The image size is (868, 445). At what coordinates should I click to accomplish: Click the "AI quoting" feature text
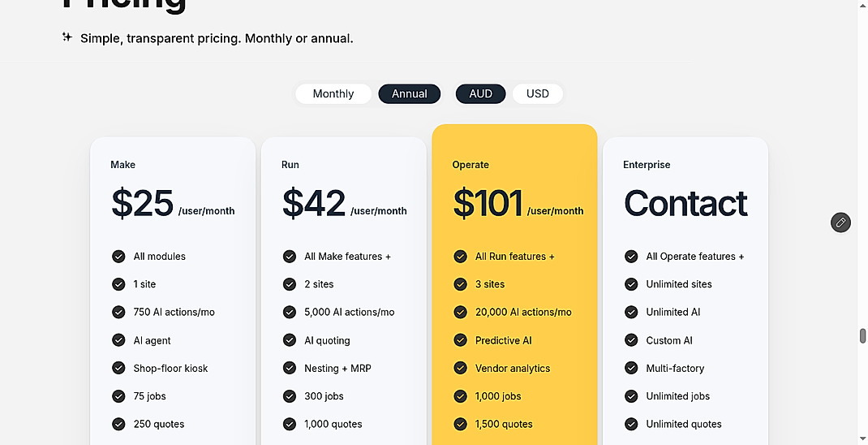pyautogui.click(x=327, y=340)
